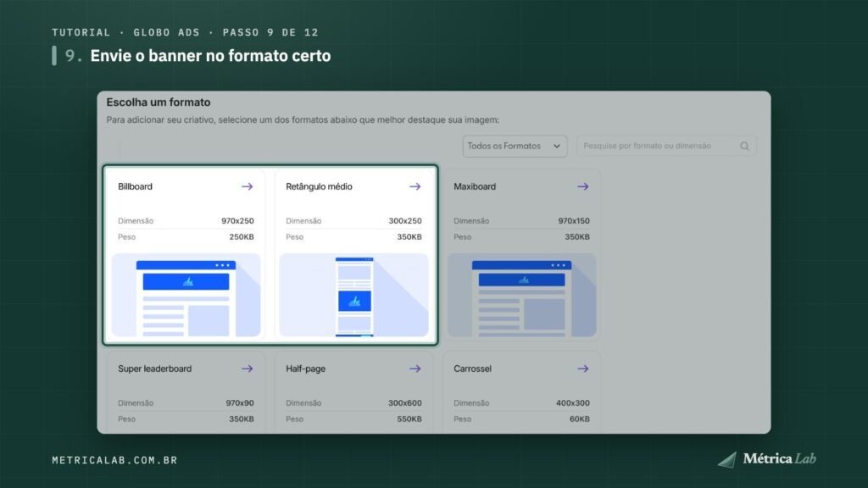868x488 pixels.
Task: Click the Billboard format title
Action: click(x=135, y=186)
